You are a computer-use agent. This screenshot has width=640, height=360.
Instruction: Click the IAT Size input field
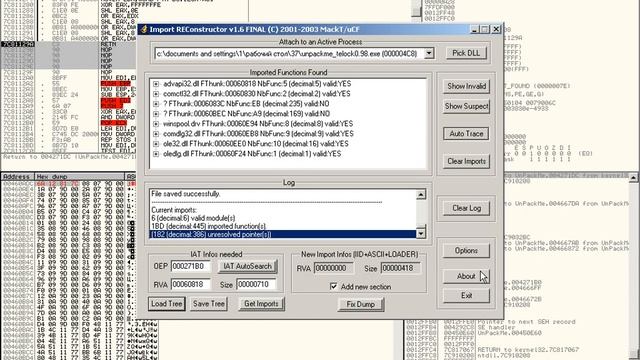[x=256, y=284]
